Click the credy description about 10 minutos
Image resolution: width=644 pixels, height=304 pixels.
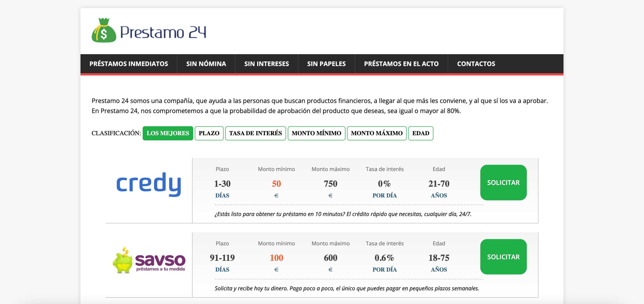(x=343, y=214)
